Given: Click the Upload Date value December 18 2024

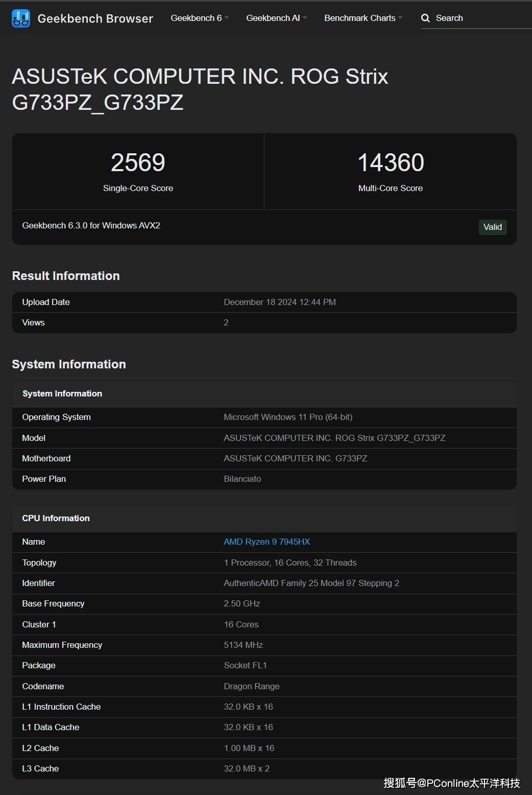Looking at the screenshot, I should click(279, 302).
